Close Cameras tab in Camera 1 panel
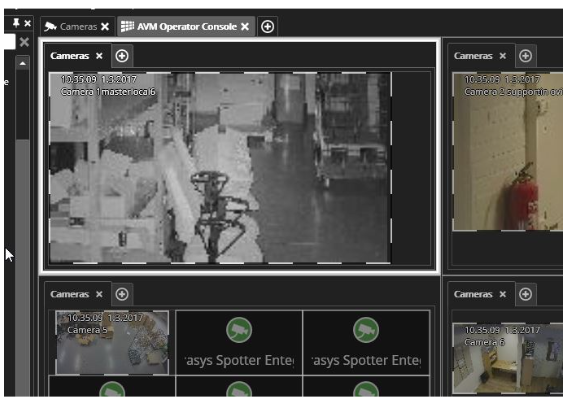Viewport: 568px width, 397px height. tap(99, 56)
